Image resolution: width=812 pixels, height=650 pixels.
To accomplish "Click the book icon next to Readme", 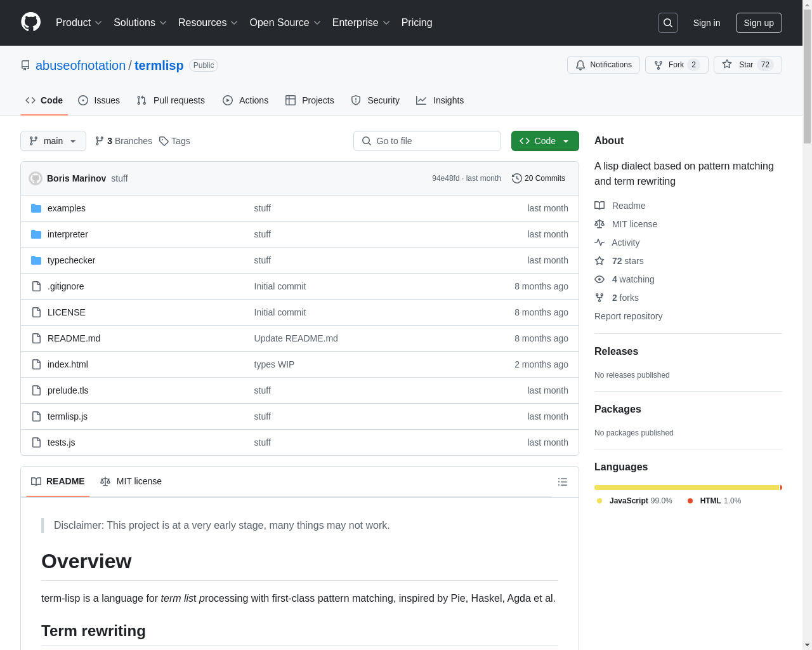I will [x=599, y=206].
